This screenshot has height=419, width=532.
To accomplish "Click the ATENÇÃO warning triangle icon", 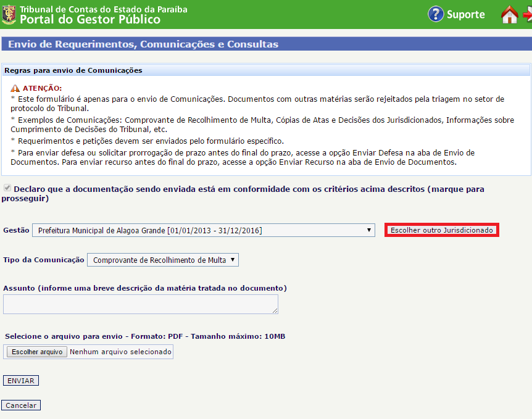I will click(15, 89).
